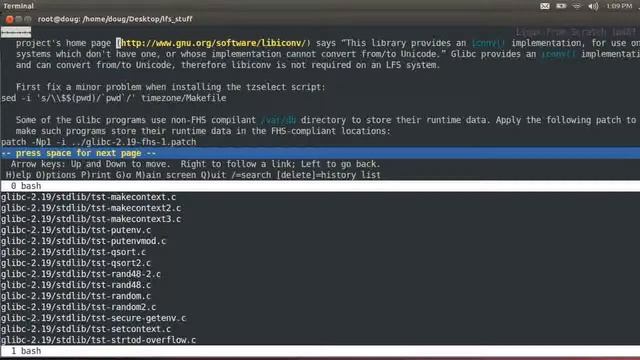Click the 'make such programs store' paragraph line

[x=203, y=131]
